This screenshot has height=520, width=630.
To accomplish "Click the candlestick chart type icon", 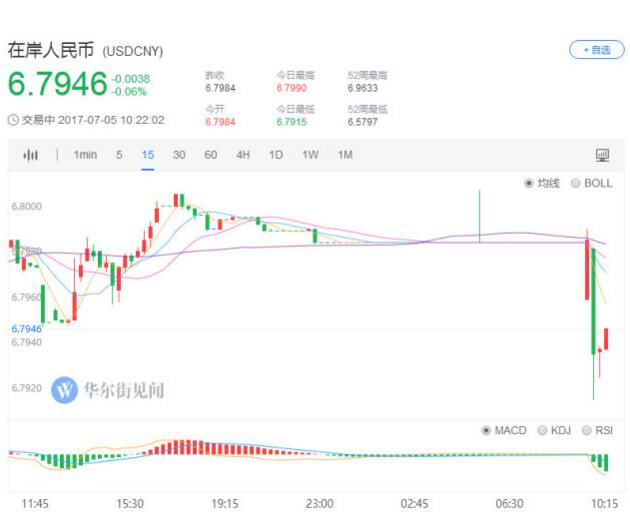I will coord(31,155).
